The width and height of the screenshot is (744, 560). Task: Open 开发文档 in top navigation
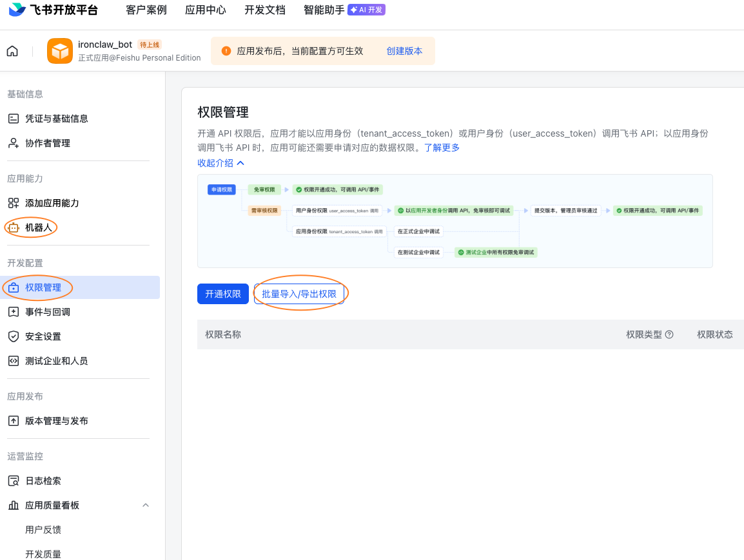[x=265, y=10]
